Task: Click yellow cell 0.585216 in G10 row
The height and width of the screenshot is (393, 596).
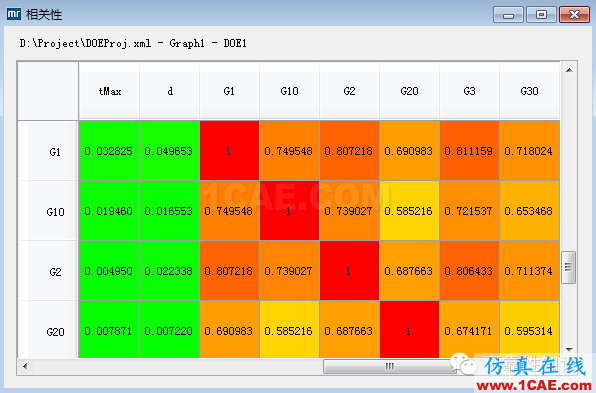Action: tap(409, 211)
